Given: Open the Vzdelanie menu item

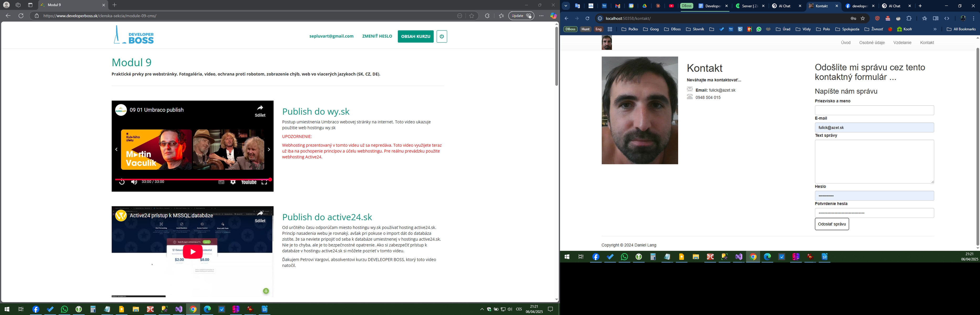Looking at the screenshot, I should click(x=902, y=43).
